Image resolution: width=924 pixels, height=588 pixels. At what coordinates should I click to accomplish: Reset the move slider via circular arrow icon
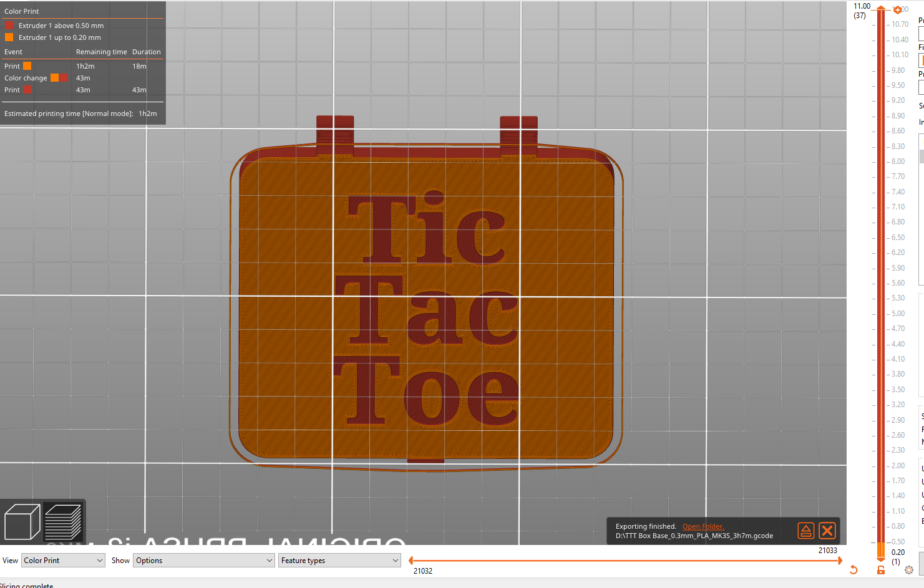pyautogui.click(x=854, y=569)
